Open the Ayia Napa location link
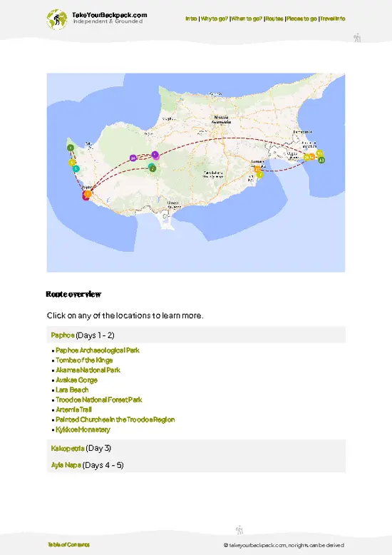Viewport: 392px width, 555px height. [x=66, y=465]
